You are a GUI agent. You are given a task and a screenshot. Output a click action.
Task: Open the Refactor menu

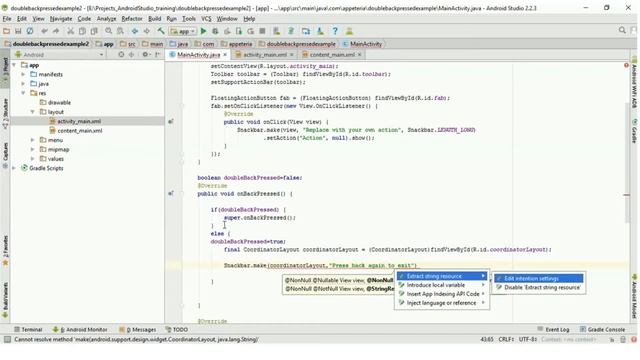pos(132,19)
